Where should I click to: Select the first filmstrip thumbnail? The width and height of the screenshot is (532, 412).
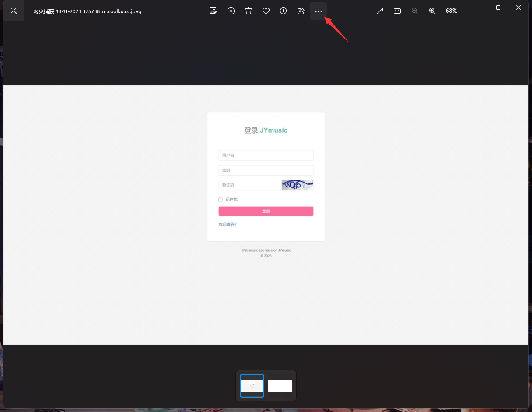click(252, 386)
